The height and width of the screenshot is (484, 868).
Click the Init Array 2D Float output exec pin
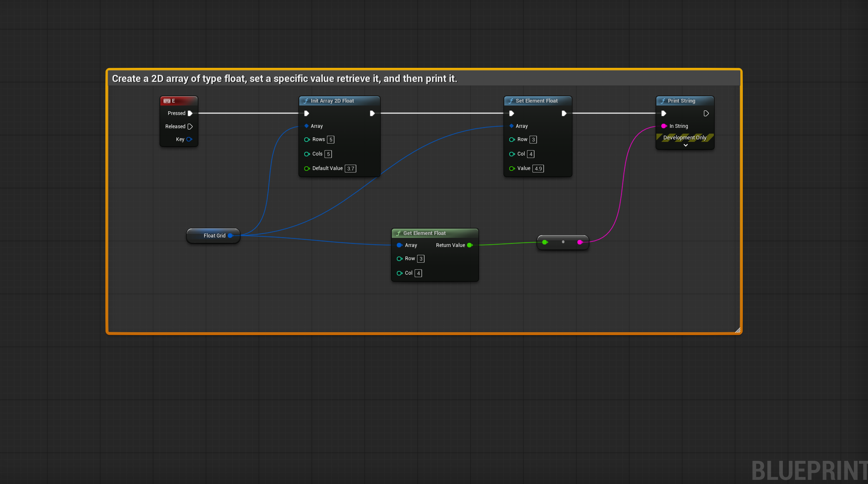[372, 113]
